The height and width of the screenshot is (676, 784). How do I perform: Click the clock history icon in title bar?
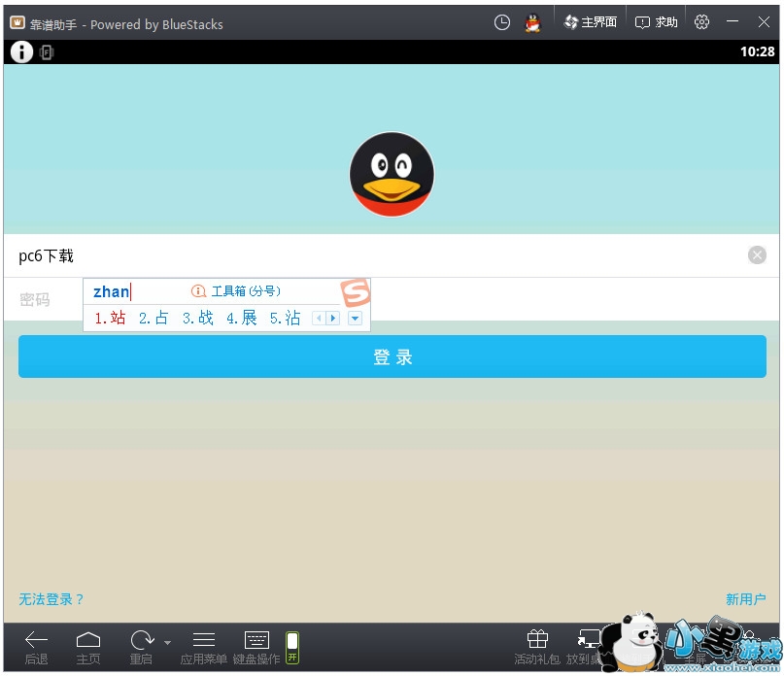tap(502, 22)
